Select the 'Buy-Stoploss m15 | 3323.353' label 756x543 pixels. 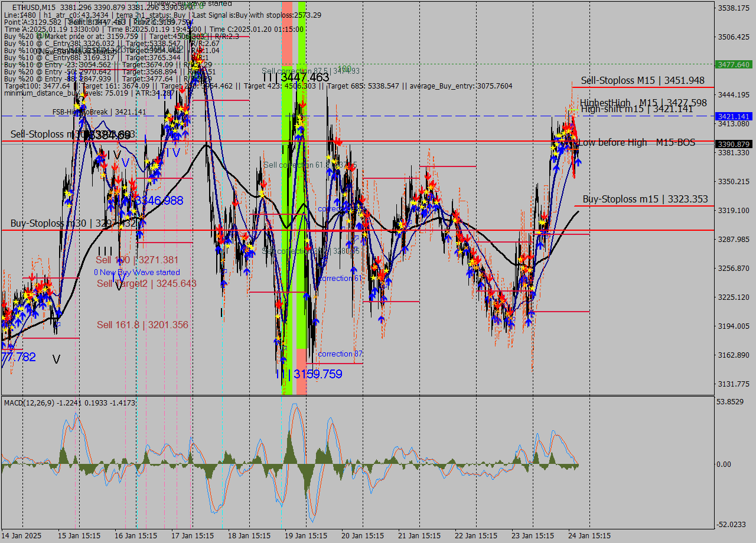coord(645,199)
